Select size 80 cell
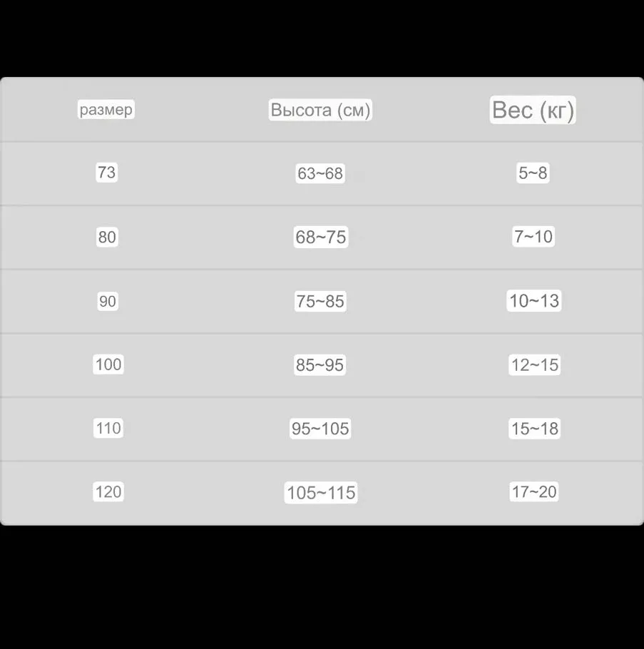Viewport: 644px width, 649px height. [x=107, y=237]
